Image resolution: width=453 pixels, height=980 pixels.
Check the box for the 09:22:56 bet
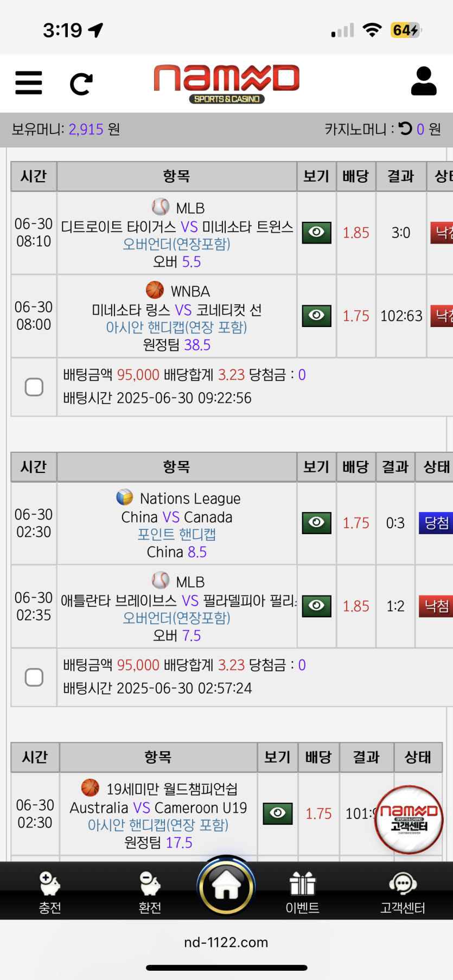click(x=34, y=387)
